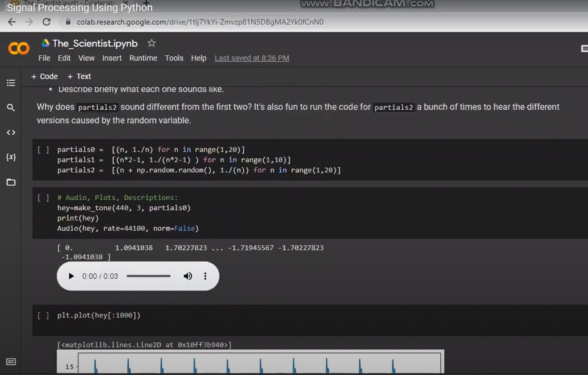
Task: Run the partials0 definition cell
Action: 43,150
